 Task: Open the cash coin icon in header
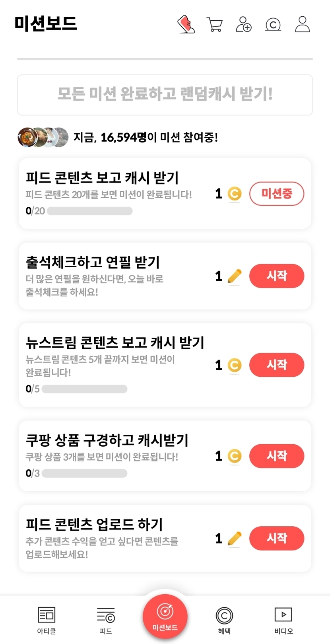(273, 24)
